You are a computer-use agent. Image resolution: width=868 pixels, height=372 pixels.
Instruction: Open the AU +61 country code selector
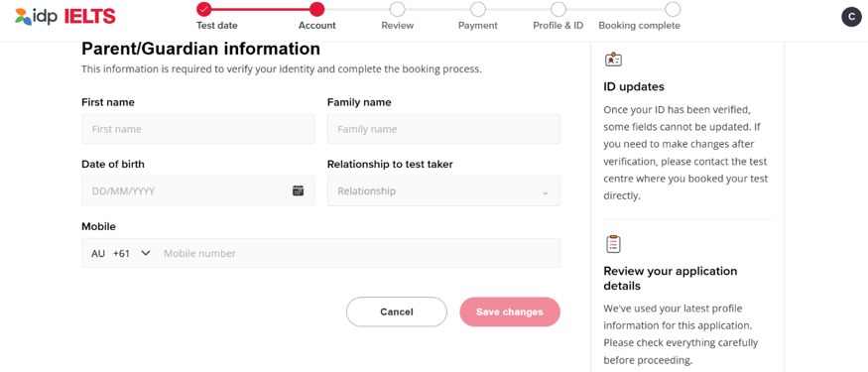tap(121, 253)
